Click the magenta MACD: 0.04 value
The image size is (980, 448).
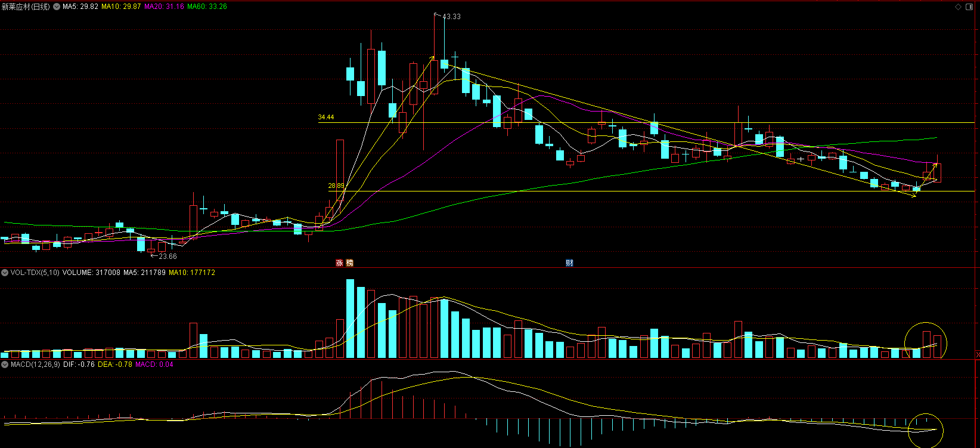tap(154, 364)
